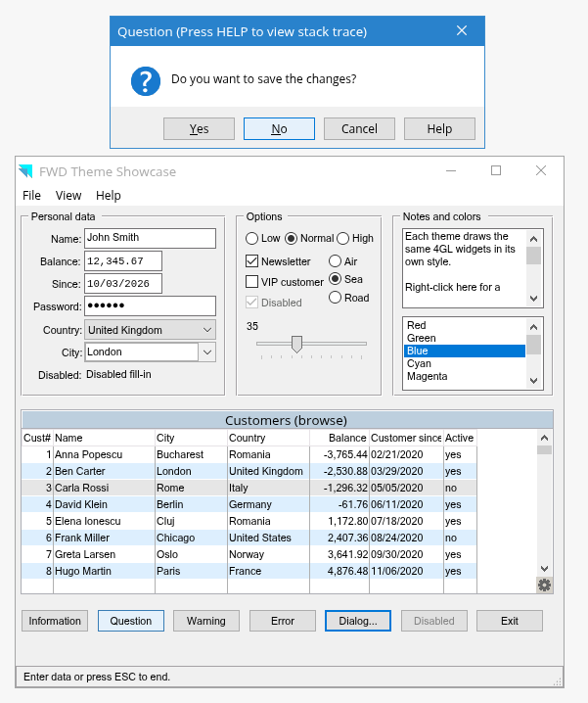Click the Yes button in the dialog
The image size is (588, 703).
(x=199, y=128)
